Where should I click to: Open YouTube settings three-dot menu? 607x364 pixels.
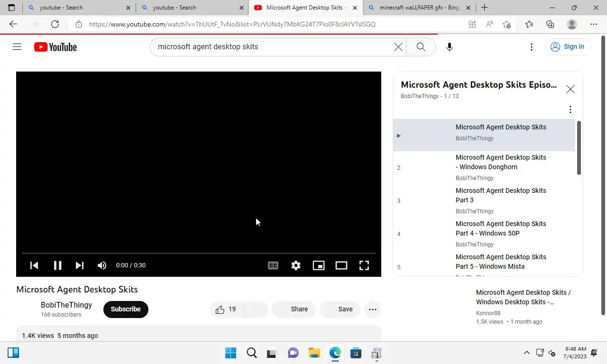532,47
